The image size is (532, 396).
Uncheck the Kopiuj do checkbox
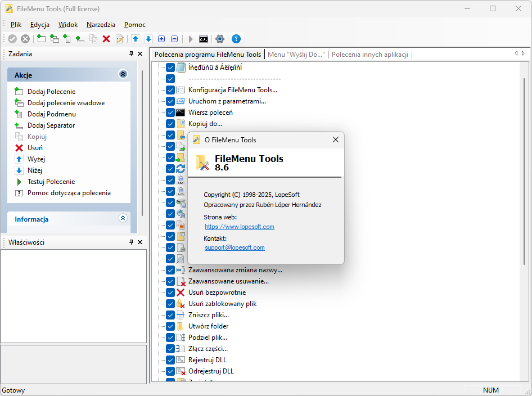170,124
